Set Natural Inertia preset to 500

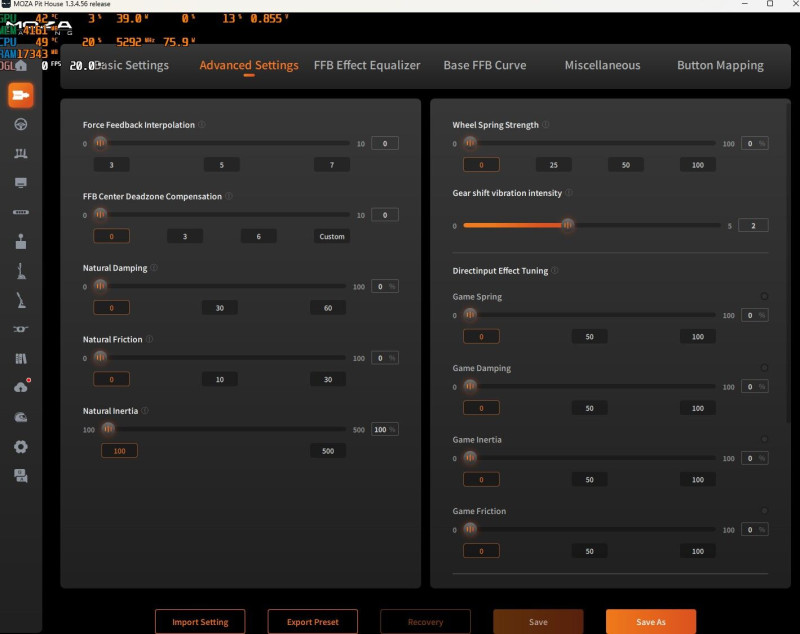(328, 450)
